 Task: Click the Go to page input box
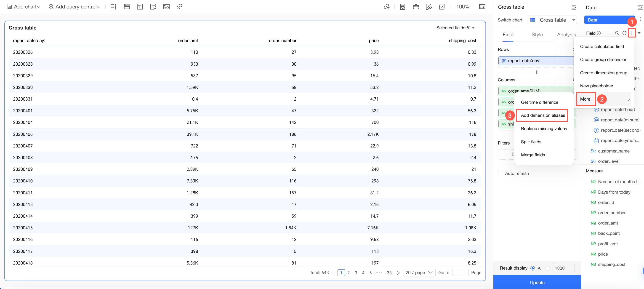460,273
